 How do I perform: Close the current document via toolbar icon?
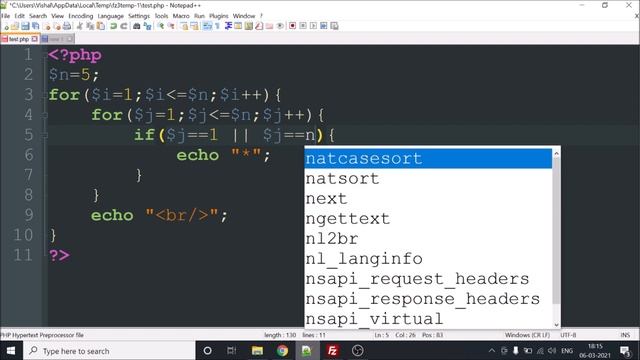(47, 26)
